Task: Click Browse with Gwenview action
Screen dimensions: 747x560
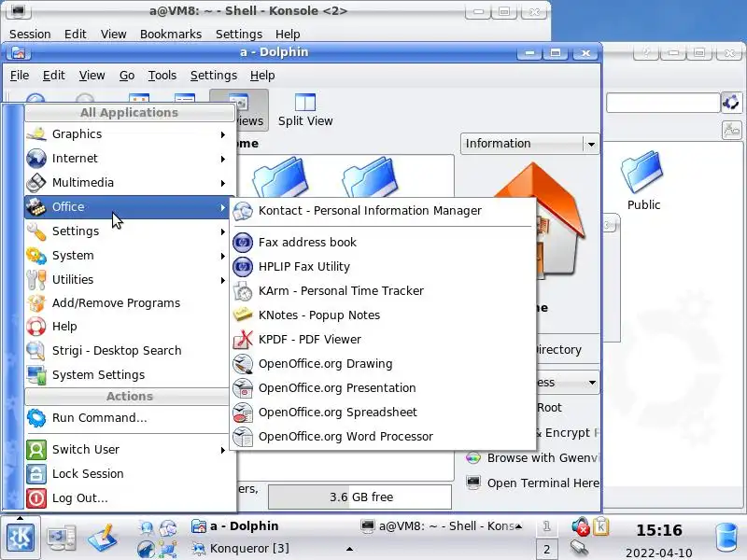Action: (531, 458)
